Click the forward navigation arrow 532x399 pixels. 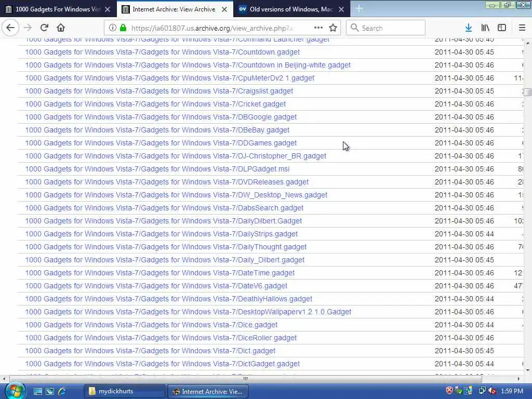(28, 28)
